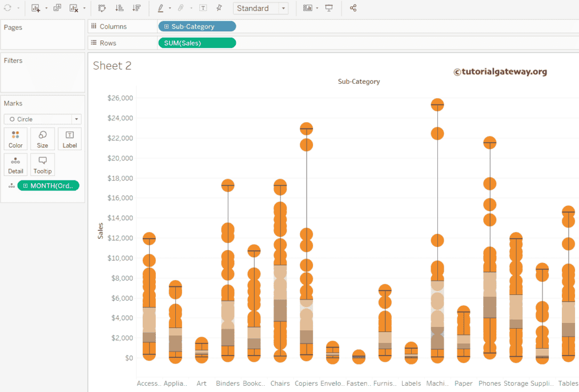Open Color options on Marks card
This screenshot has width=579, height=392.
(16, 139)
